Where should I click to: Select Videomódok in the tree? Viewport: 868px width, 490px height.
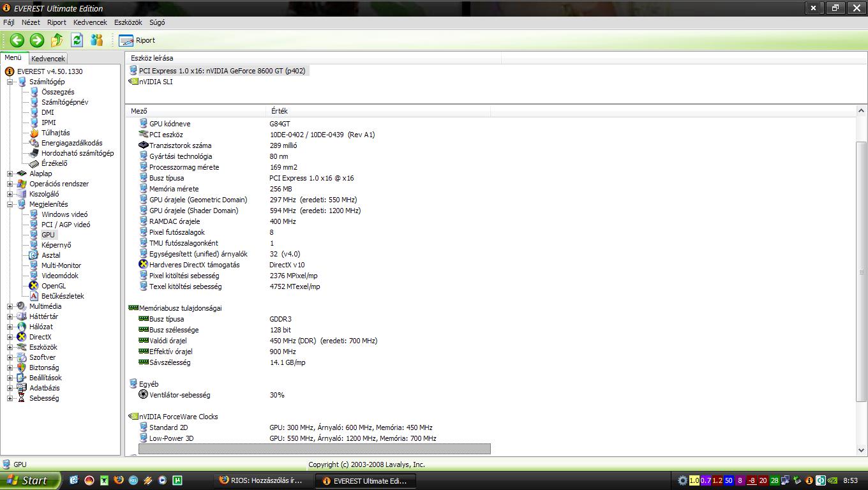pos(60,276)
